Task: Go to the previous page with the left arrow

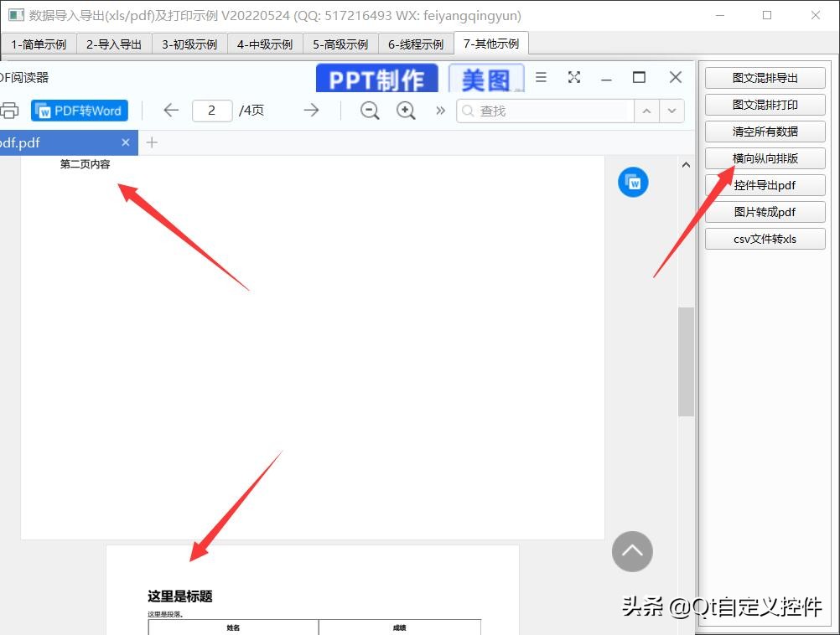Action: point(171,110)
